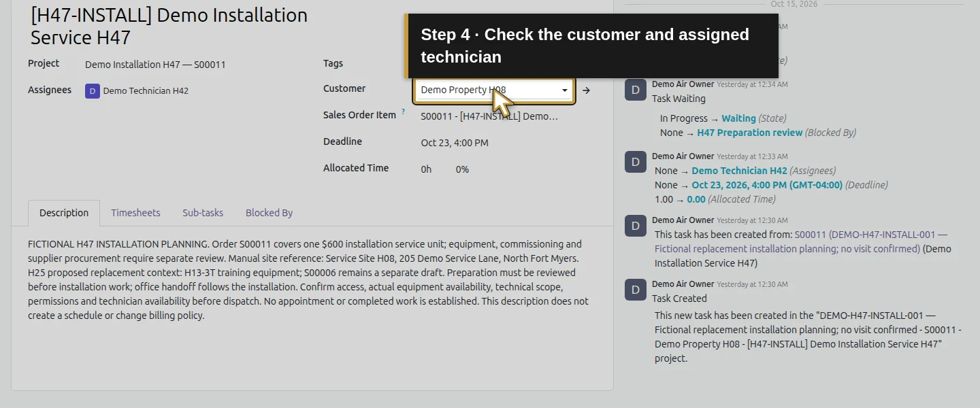Click the 0.00 allocated time link in chatter
This screenshot has width=980, height=408.
(696, 199)
